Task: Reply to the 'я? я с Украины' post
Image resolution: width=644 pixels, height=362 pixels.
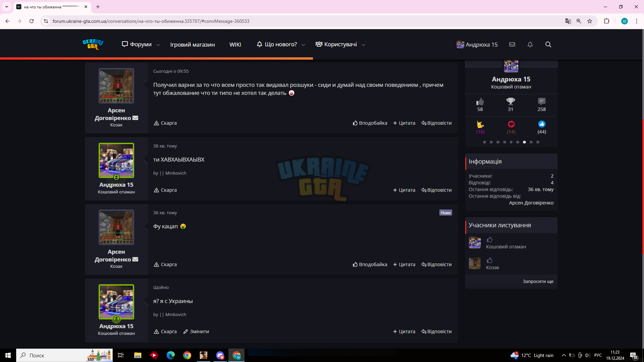Action: pyautogui.click(x=436, y=331)
